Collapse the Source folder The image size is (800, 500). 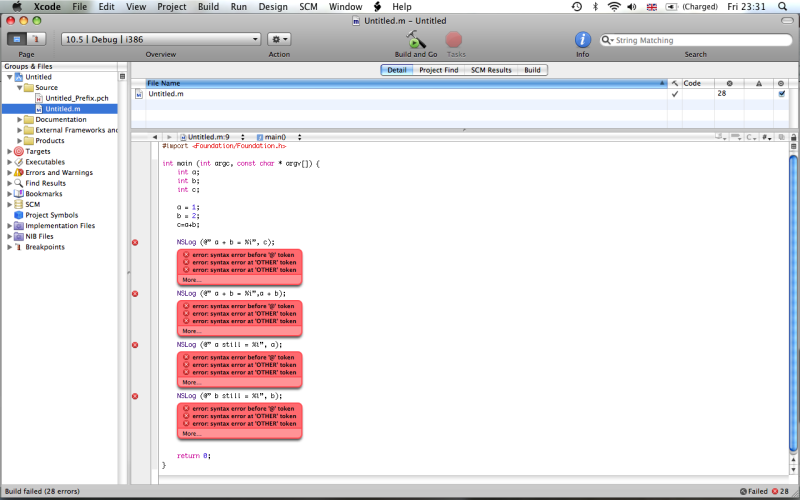[19, 88]
